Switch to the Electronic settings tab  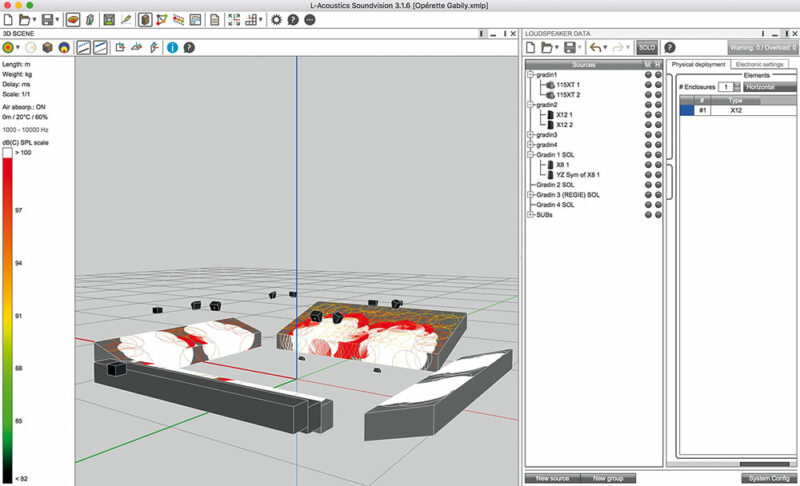(x=760, y=64)
